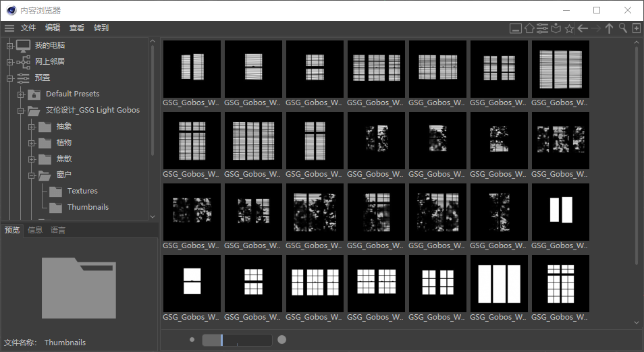
Task: Select the 集散 folder label
Action: [64, 158]
